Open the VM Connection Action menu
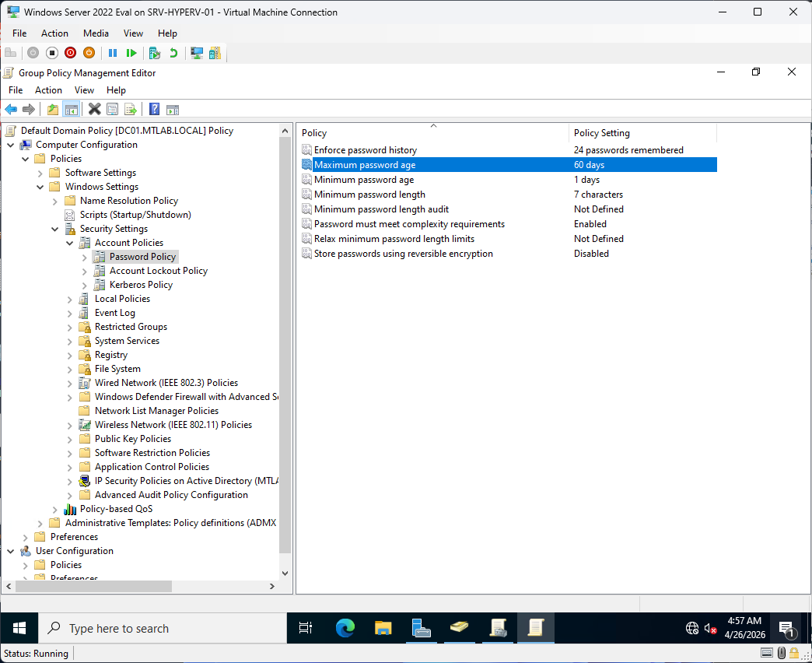The width and height of the screenshot is (812, 663). tap(54, 33)
